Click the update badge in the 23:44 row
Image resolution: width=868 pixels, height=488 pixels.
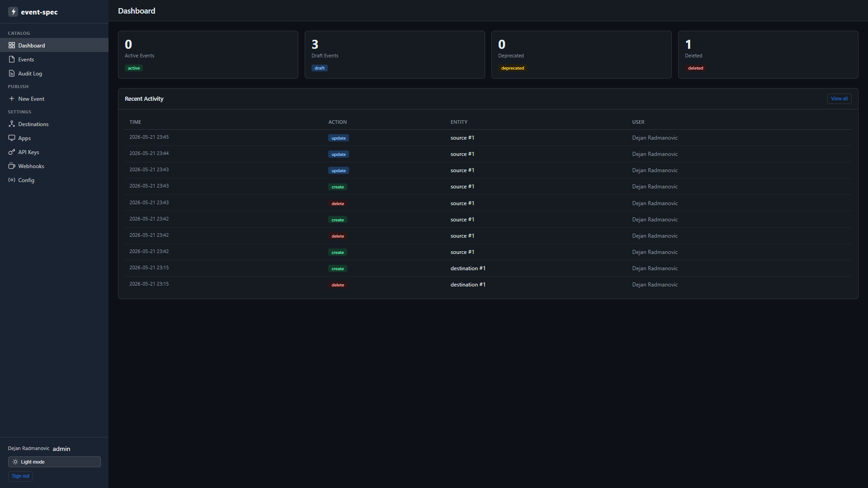pyautogui.click(x=339, y=154)
